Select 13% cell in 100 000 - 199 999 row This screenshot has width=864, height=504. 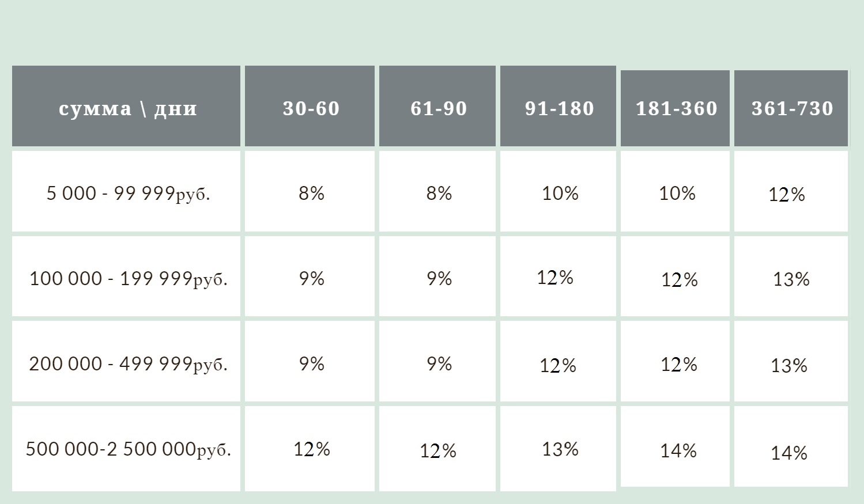pyautogui.click(x=791, y=276)
